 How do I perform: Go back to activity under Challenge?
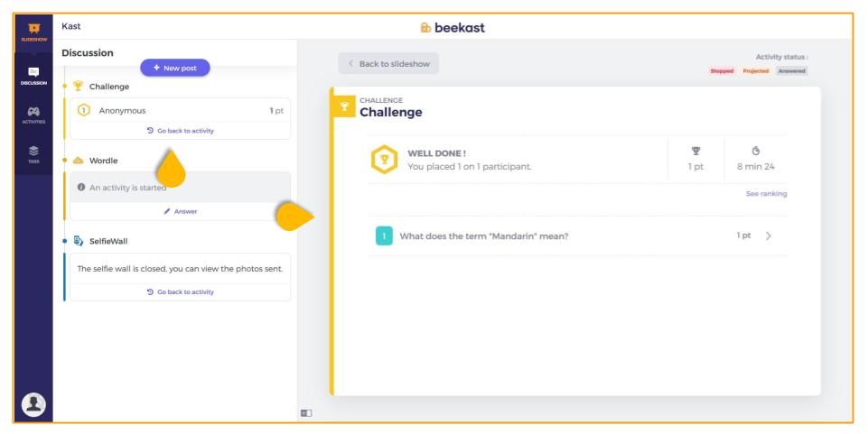tap(181, 131)
